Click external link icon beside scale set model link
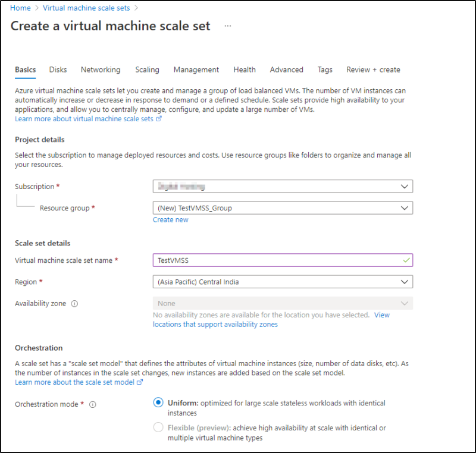Screen dimensions: 476x453 coord(140,382)
